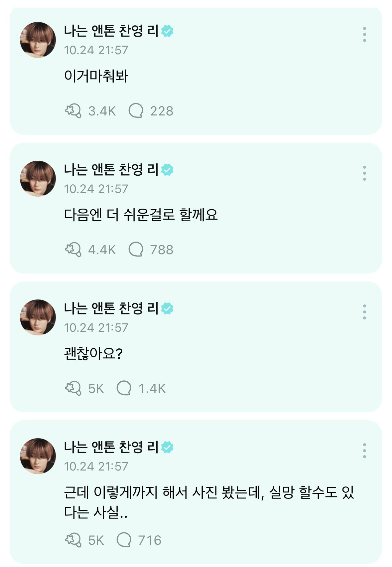This screenshot has height=567, width=392.
Task: Open three-dot menu on the 괜찮아요? post
Action: (x=364, y=312)
